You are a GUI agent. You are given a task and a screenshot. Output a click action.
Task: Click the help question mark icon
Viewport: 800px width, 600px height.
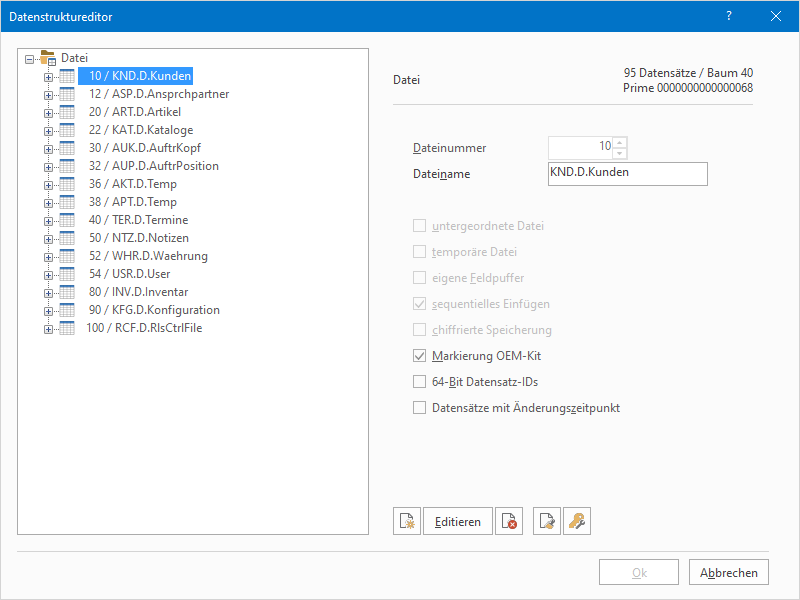[x=728, y=16]
